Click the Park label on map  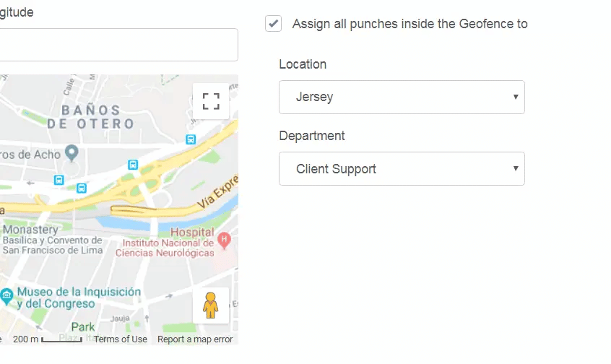(x=82, y=327)
